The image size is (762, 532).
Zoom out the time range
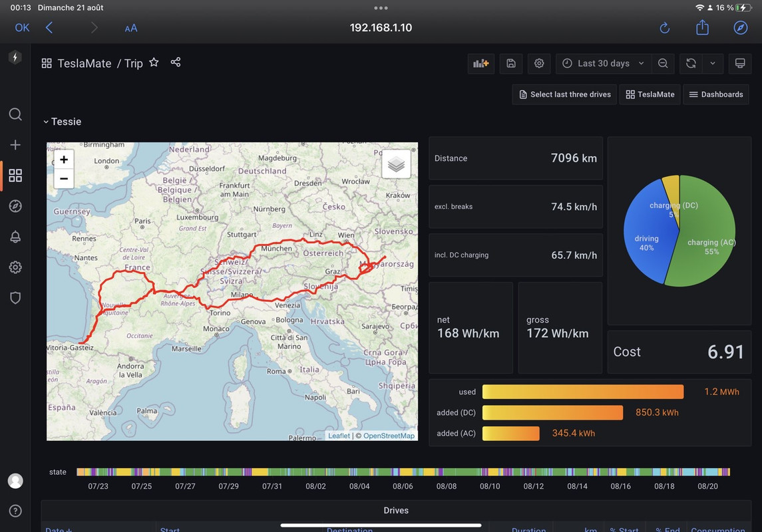[x=662, y=64]
